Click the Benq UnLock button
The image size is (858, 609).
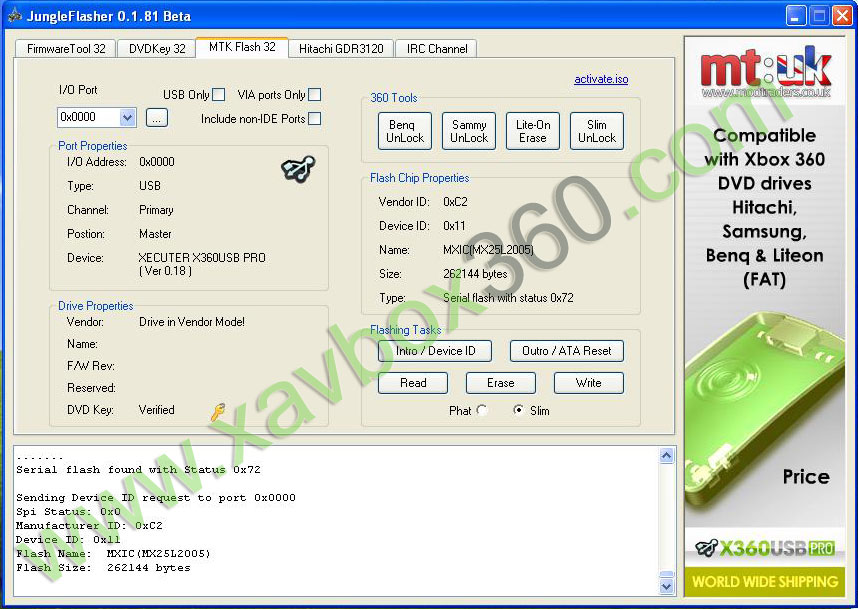405,131
